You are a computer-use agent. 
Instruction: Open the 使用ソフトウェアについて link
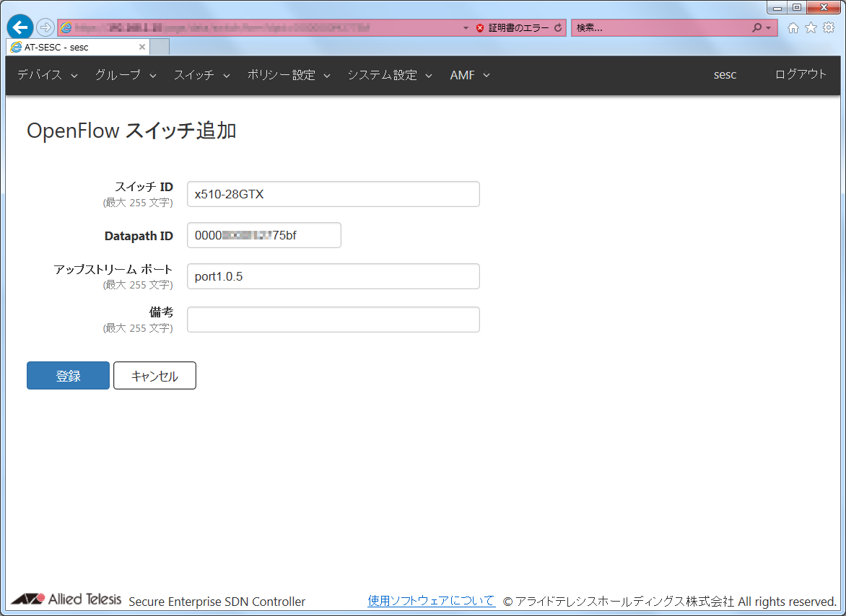tap(431, 600)
